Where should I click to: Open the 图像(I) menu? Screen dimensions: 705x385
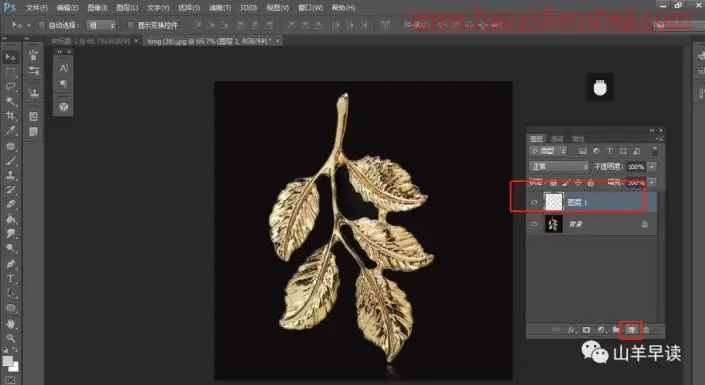97,8
